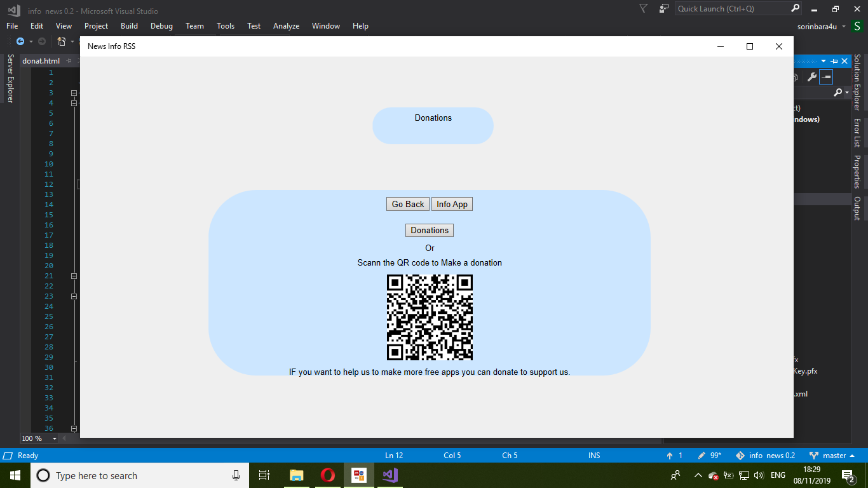Expand the Navigate Backward history dropdown

(x=31, y=41)
